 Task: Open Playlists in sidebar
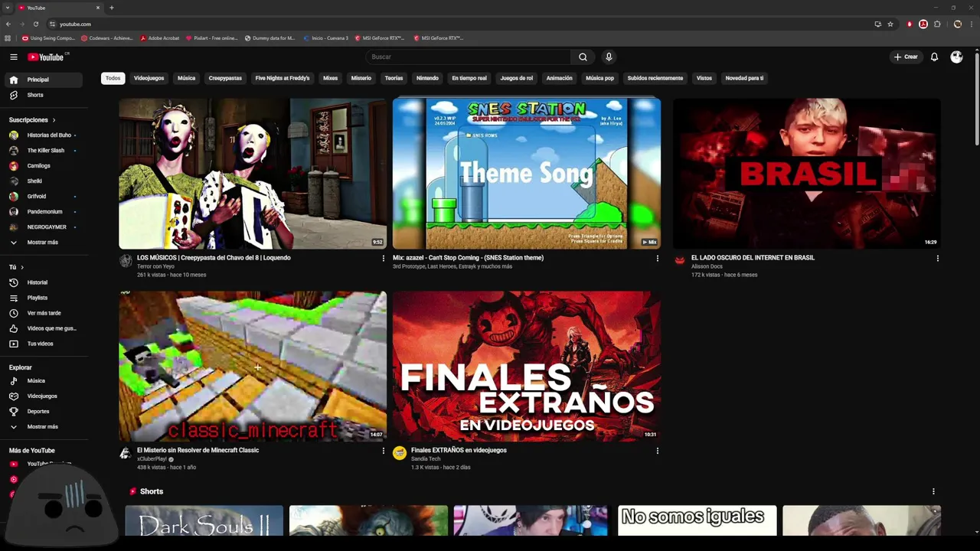pos(44,298)
